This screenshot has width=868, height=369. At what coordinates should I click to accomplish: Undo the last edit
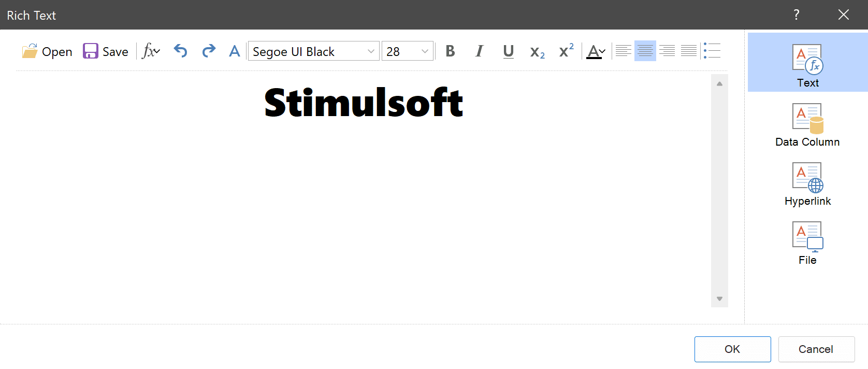click(180, 51)
